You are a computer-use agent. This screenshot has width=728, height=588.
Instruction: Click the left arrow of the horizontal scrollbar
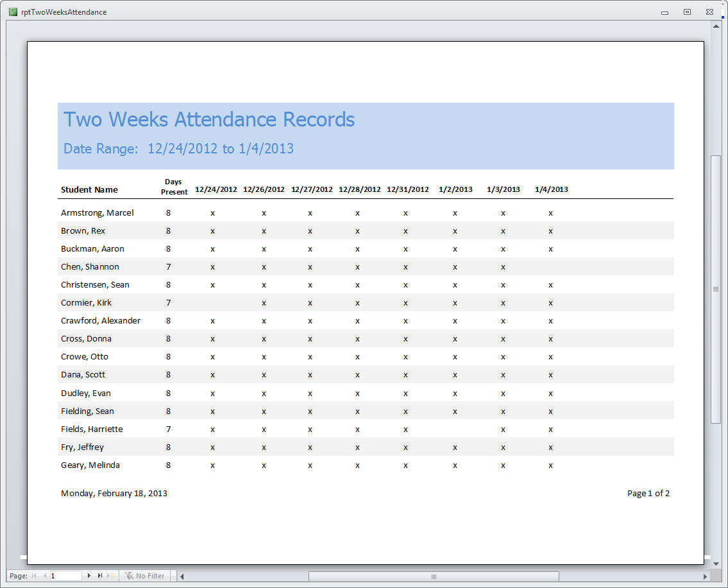(x=182, y=576)
